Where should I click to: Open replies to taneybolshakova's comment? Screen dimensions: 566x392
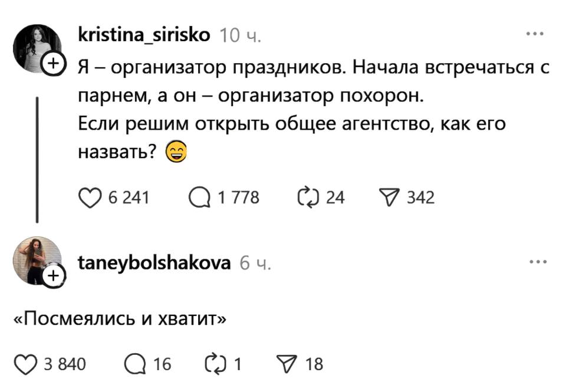coord(135,363)
